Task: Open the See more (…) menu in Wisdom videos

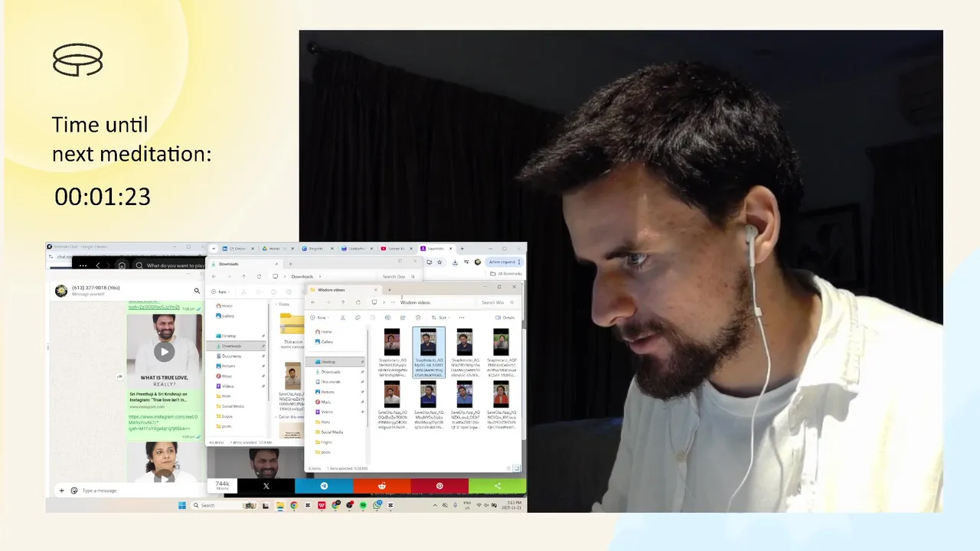Action: click(x=462, y=317)
